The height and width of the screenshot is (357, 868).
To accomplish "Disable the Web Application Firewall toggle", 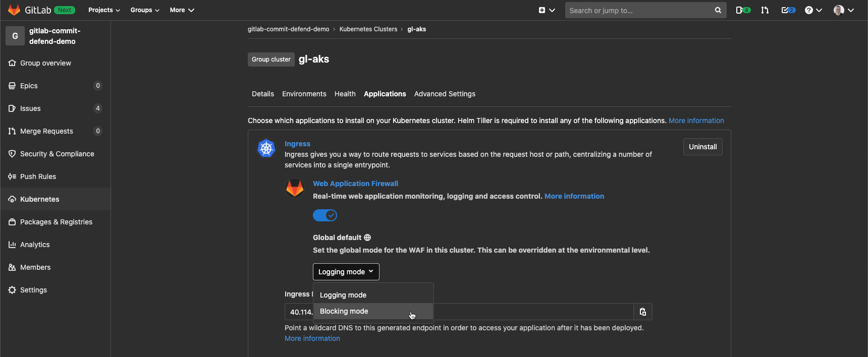I will click(x=325, y=215).
